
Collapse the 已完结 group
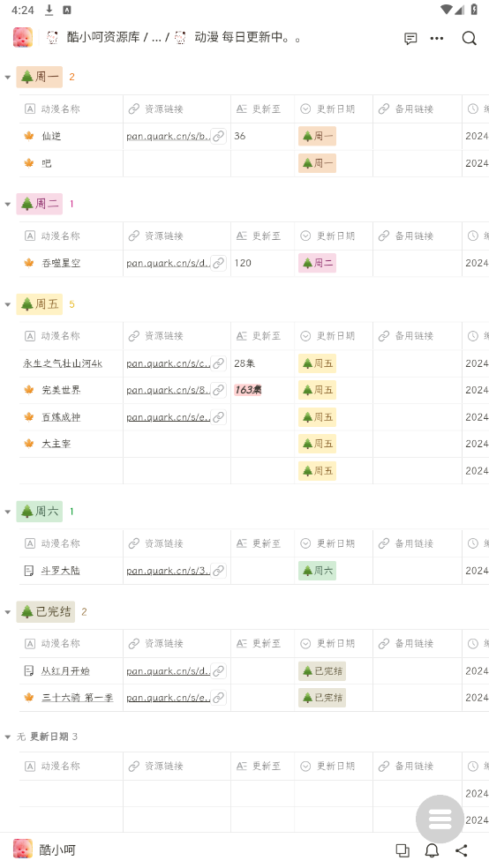(x=8, y=612)
